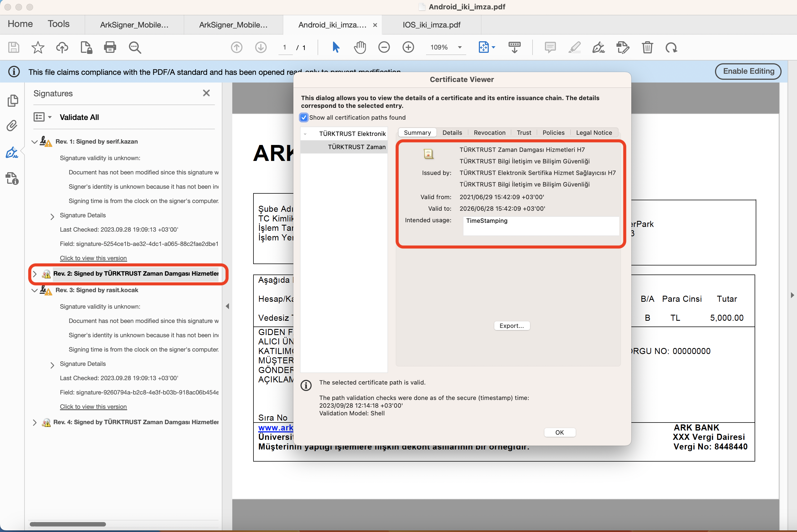This screenshot has height=532, width=797.
Task: Click the Save file icon
Action: (13, 47)
